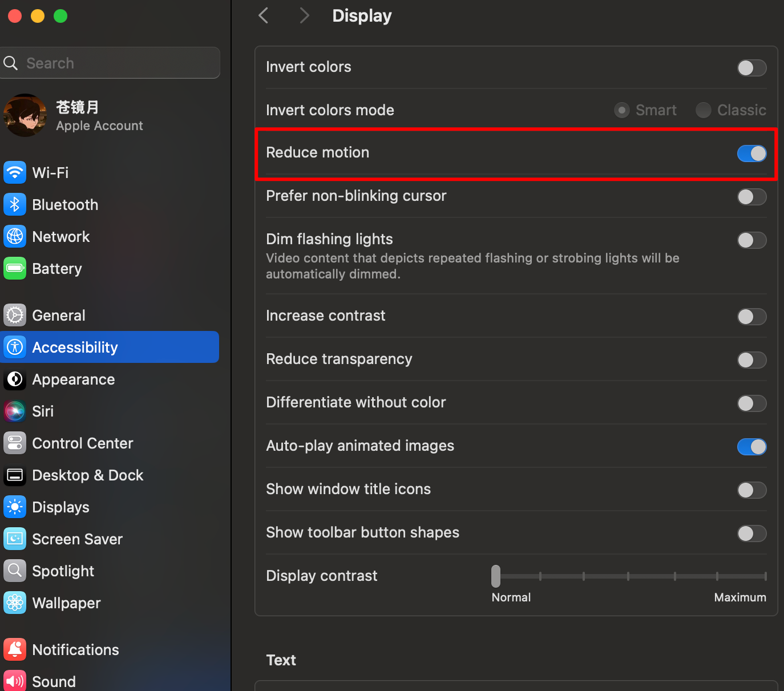Click the Wallpaper flower icon
This screenshot has width=784, height=691.
[15, 603]
